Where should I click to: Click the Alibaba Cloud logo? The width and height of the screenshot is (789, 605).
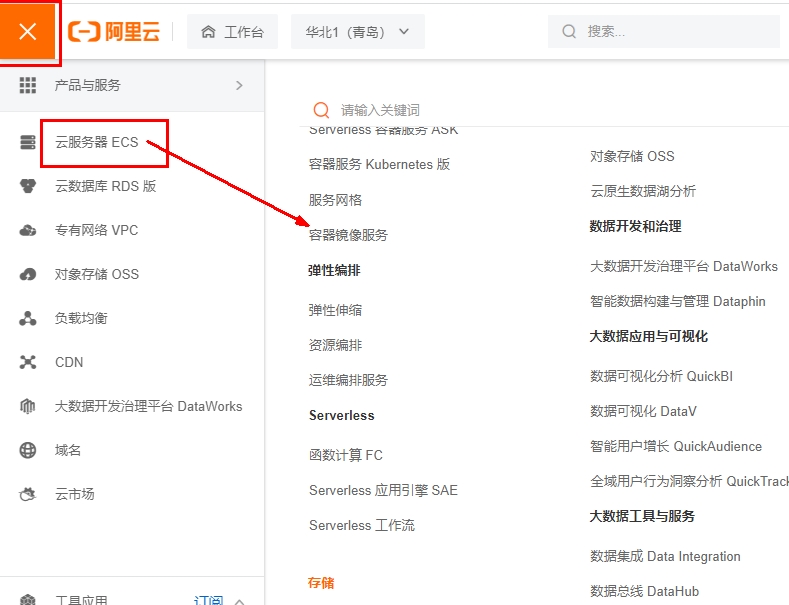pos(114,32)
